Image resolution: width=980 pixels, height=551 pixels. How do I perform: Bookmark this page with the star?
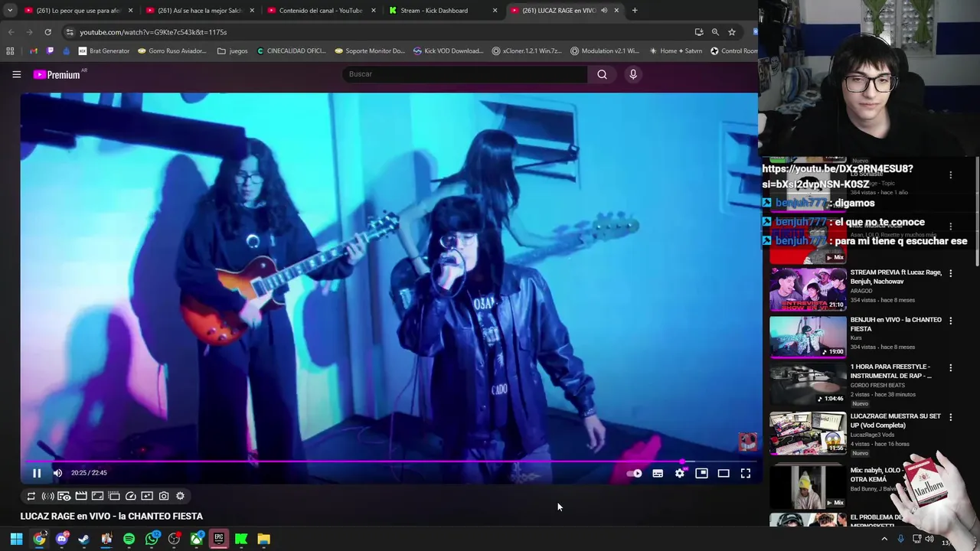[732, 32]
